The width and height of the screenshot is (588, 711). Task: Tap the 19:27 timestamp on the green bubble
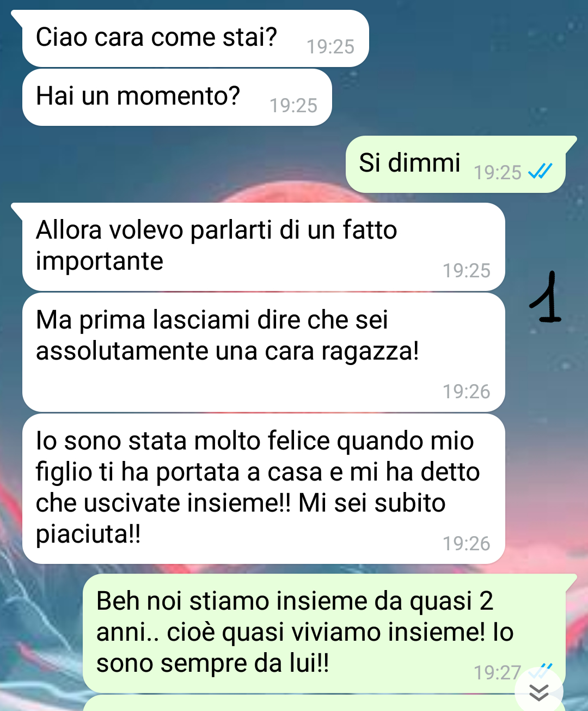498,673
